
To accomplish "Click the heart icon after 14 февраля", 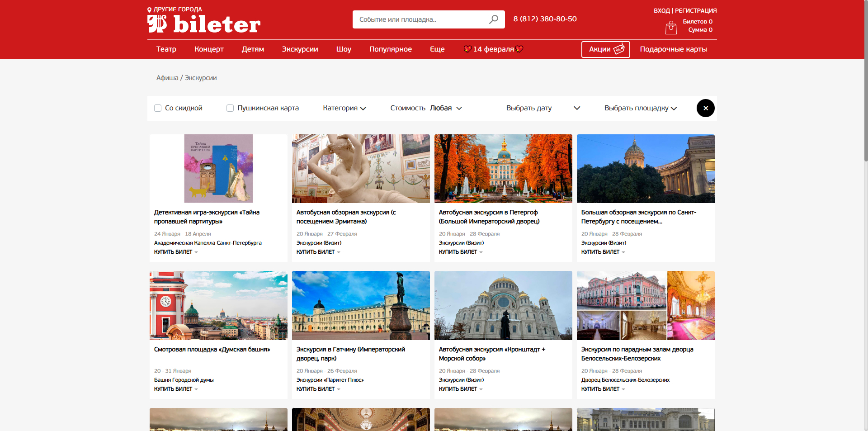I will point(519,49).
